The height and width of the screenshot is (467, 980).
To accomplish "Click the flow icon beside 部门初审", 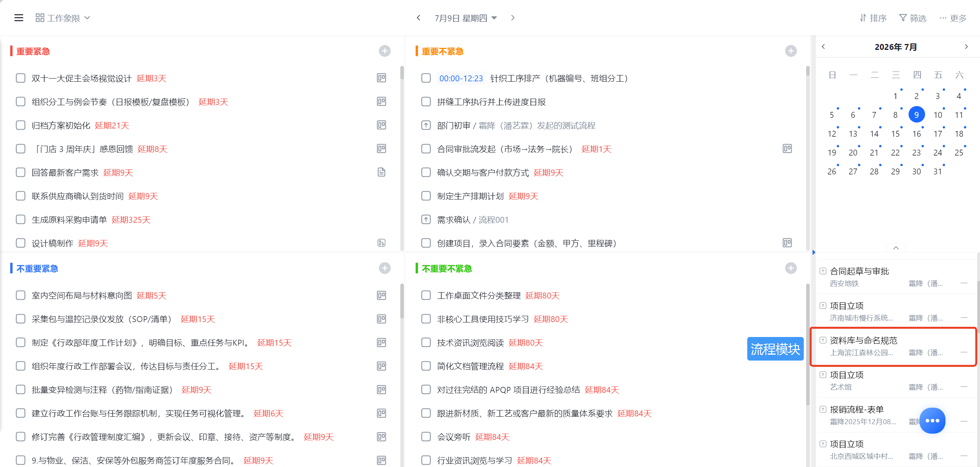I will point(426,125).
